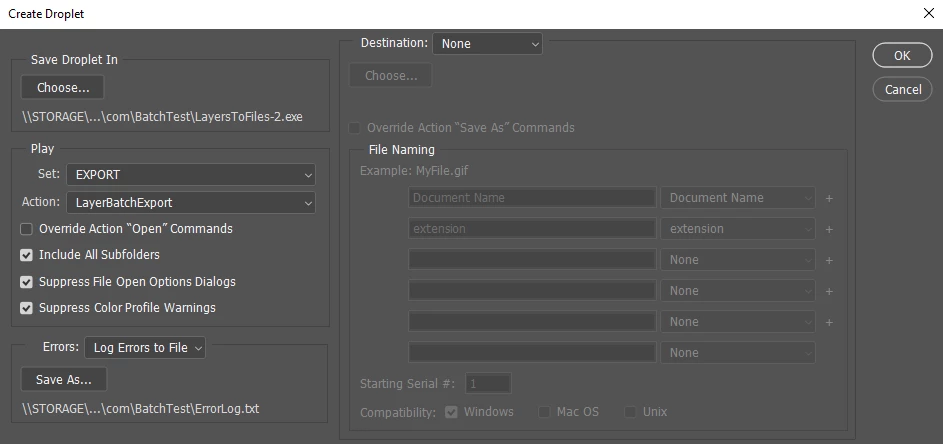This screenshot has height=444, width=943.
Task: Click the extension file naming text field
Action: [532, 229]
